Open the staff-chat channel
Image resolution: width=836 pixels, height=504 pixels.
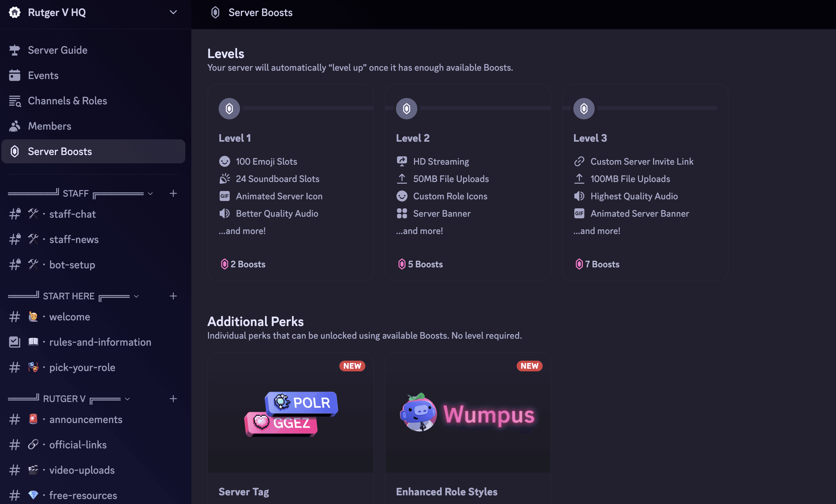[93, 214]
